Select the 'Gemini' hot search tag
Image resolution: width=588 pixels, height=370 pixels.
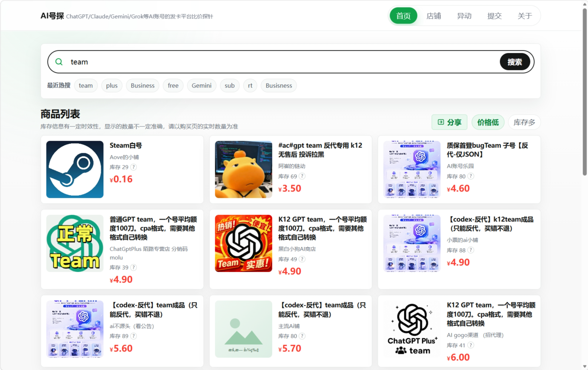point(202,85)
